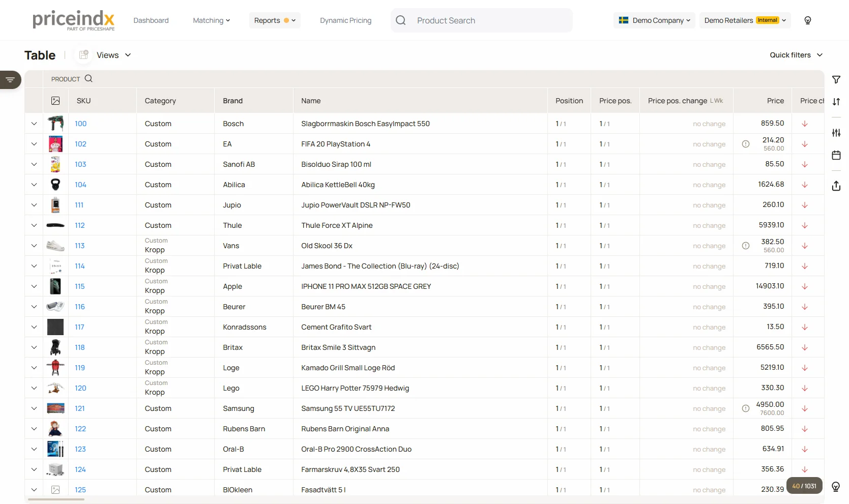Expand row for SKU 121
This screenshot has height=504, width=849.
(x=34, y=408)
